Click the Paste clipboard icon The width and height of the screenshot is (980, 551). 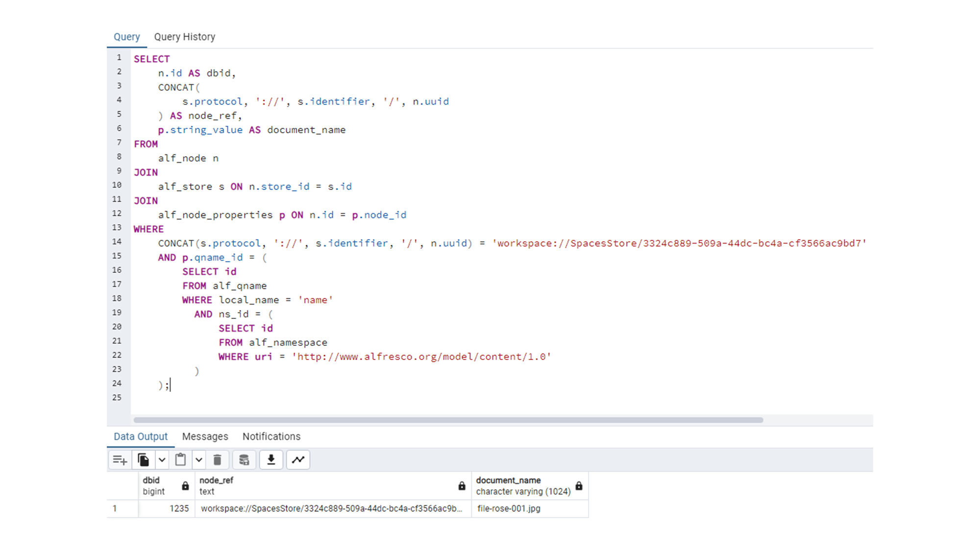point(180,460)
